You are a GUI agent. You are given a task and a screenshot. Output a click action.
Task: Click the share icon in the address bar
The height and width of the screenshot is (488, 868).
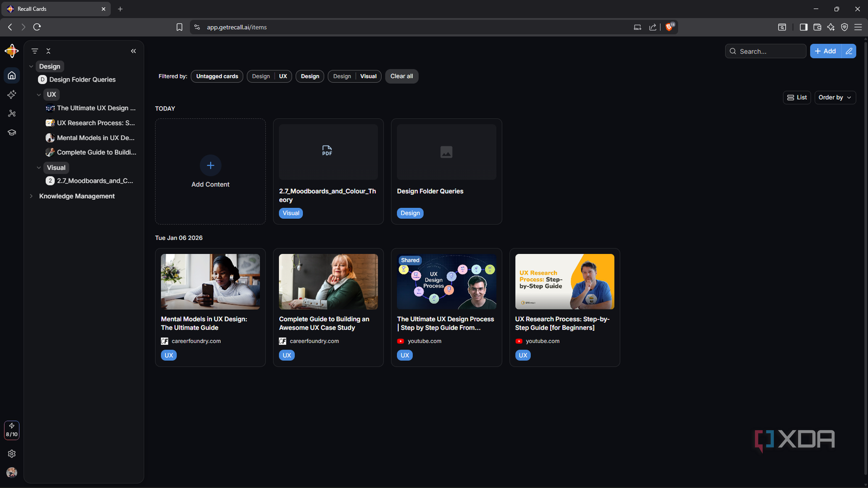653,27
